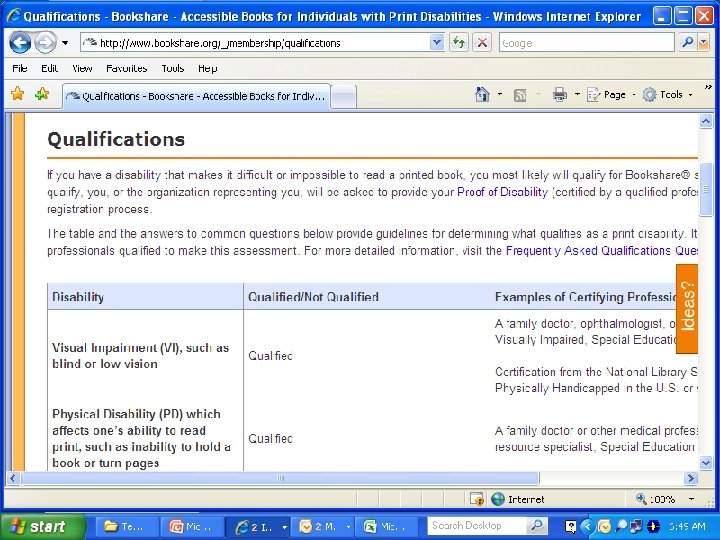Follow the Frequently Asked Qualifications Questions link
Viewport: 720px width, 540px height.
pos(602,251)
